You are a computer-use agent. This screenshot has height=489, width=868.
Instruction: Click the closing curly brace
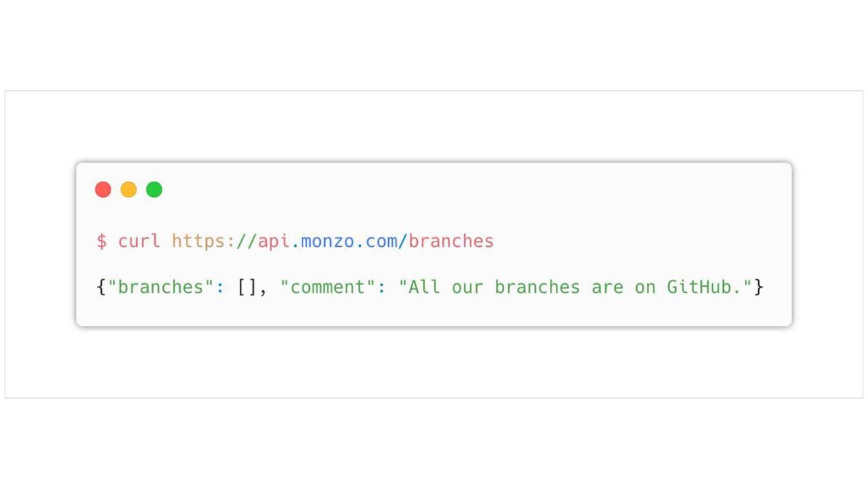(x=759, y=287)
